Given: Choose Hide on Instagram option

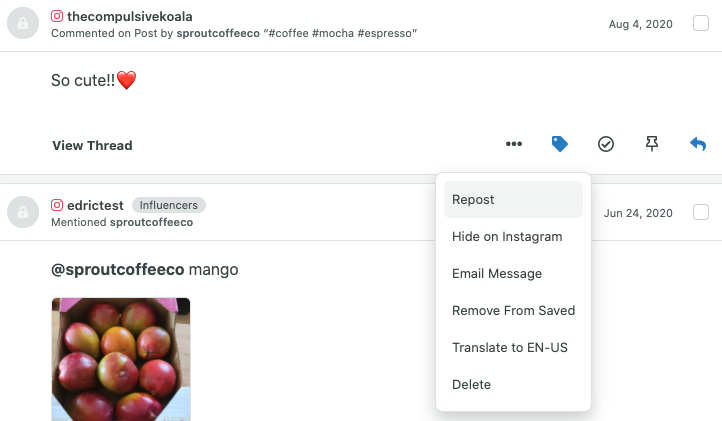Looking at the screenshot, I should [513, 236].
